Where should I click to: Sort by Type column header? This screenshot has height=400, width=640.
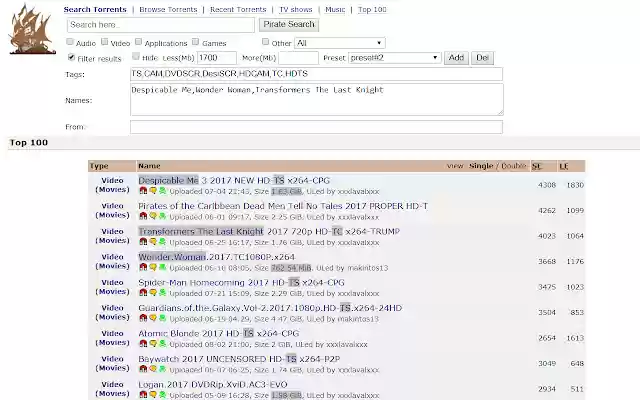[x=99, y=166]
